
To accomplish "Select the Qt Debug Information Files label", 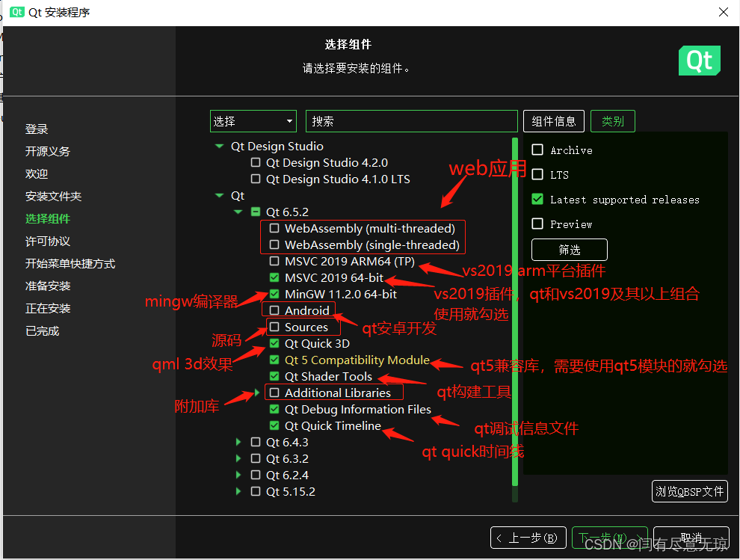I will pyautogui.click(x=358, y=410).
